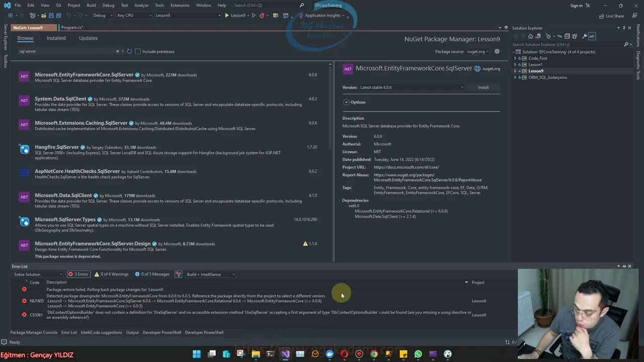Image resolution: width=644 pixels, height=362 pixels.
Task: Click the nuget.org link beside package title
Action: tap(491, 69)
